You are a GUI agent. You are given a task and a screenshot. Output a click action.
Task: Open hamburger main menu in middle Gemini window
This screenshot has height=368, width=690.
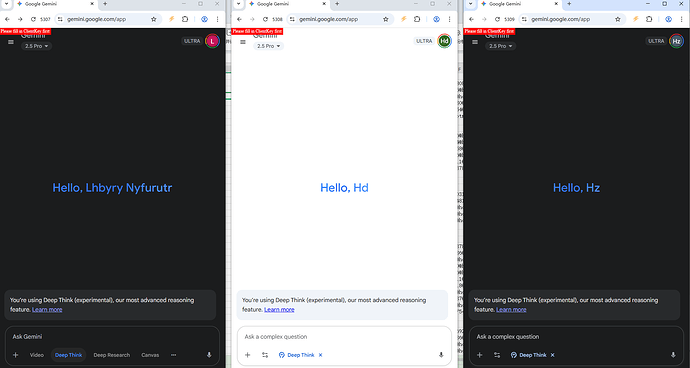[x=243, y=42]
